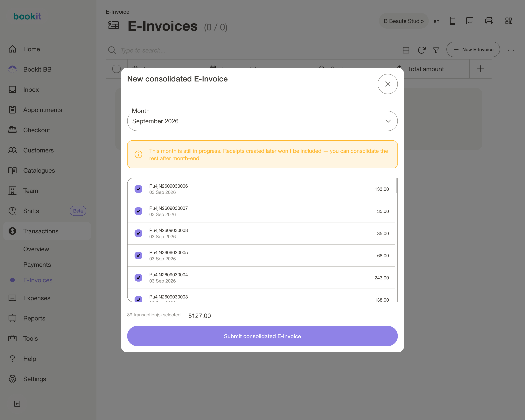This screenshot has width=525, height=420.
Task: Go to Payments in the sidebar
Action: (x=37, y=265)
